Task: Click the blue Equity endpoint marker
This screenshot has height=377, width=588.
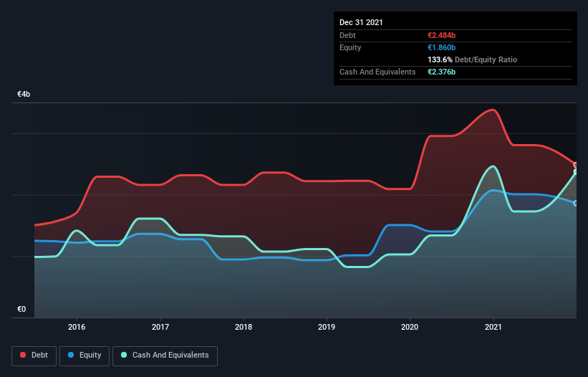Action: [x=576, y=204]
